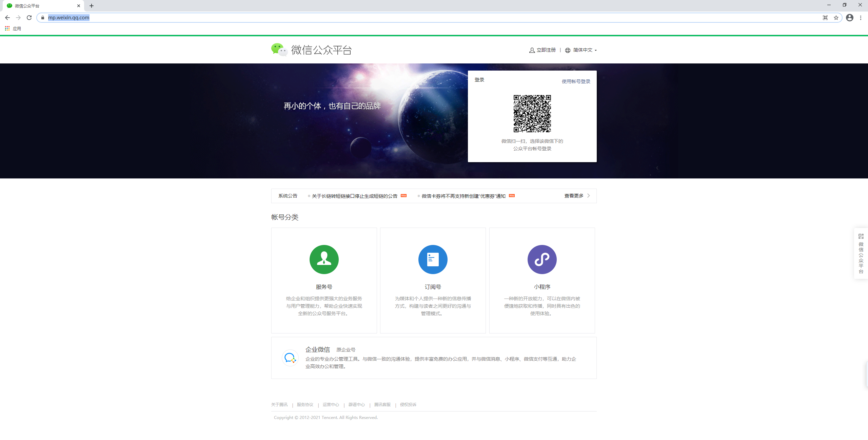Click the 原企业号 label
Image resolution: width=868 pixels, height=440 pixels.
coord(346,350)
